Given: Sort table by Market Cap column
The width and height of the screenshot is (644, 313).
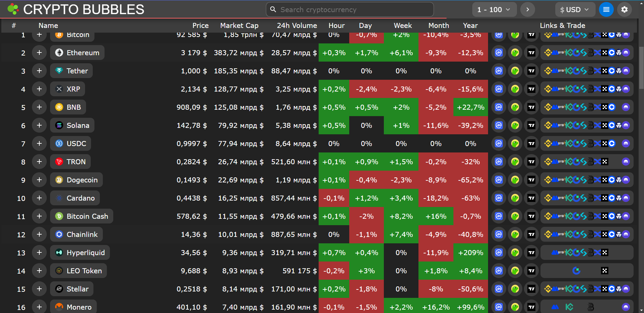Looking at the screenshot, I should pyautogui.click(x=239, y=26).
